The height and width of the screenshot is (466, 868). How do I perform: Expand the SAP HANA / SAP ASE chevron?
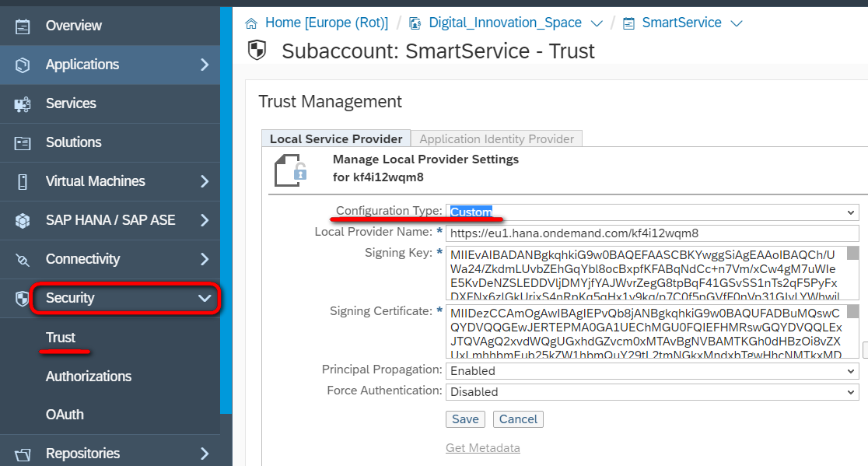click(x=205, y=220)
